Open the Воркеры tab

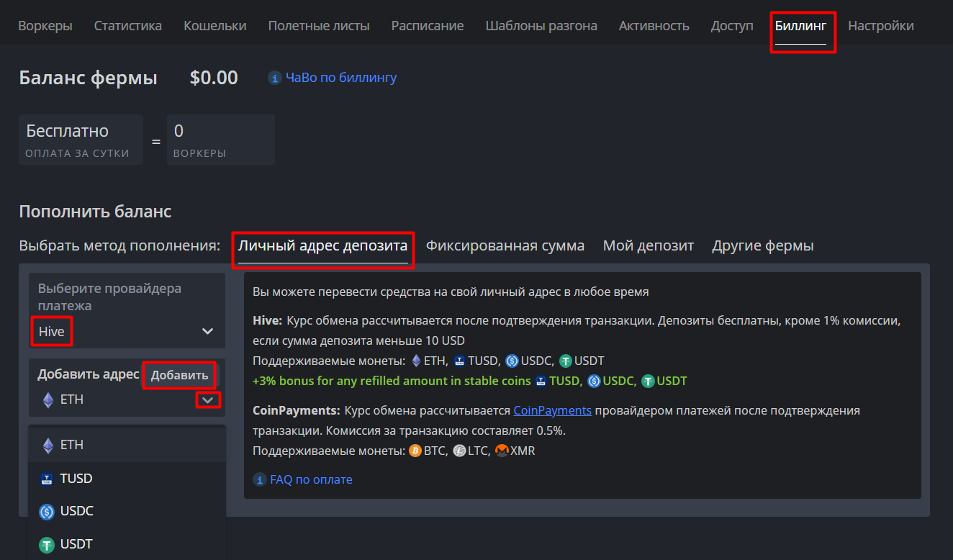pos(45,26)
